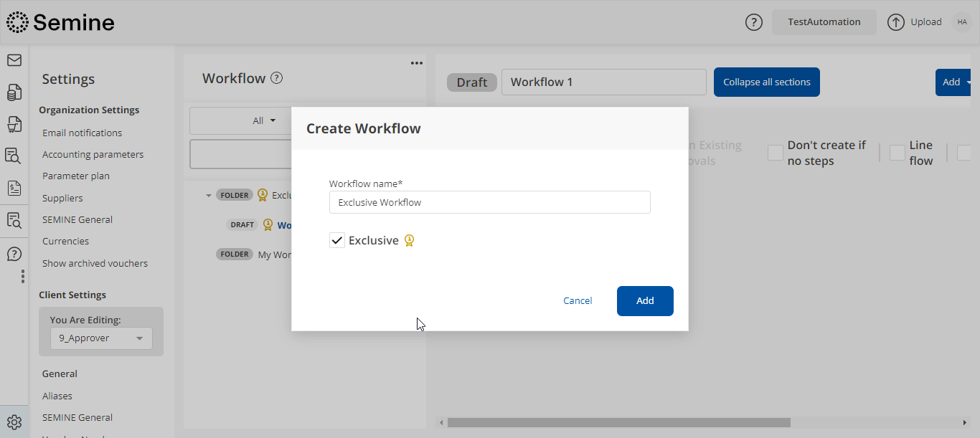The width and height of the screenshot is (980, 438).
Task: Enable the Line flow checkbox
Action: 897,153
